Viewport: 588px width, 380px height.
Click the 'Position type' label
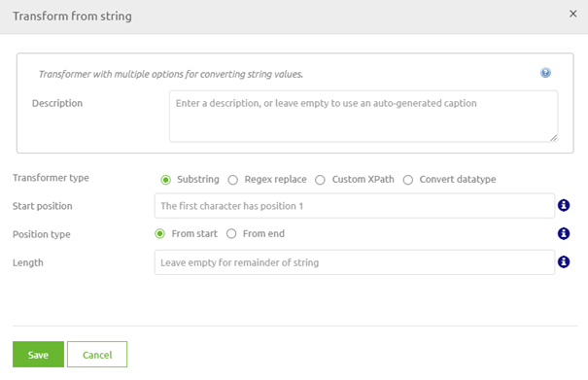(41, 234)
